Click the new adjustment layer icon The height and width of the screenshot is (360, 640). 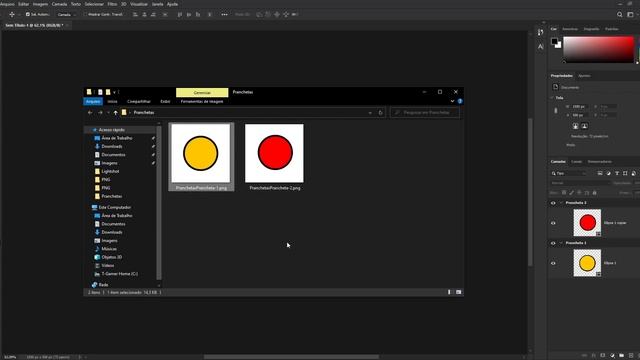(612, 356)
